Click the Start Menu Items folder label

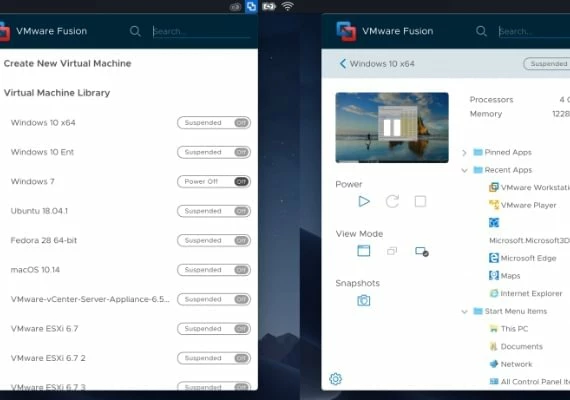click(516, 311)
